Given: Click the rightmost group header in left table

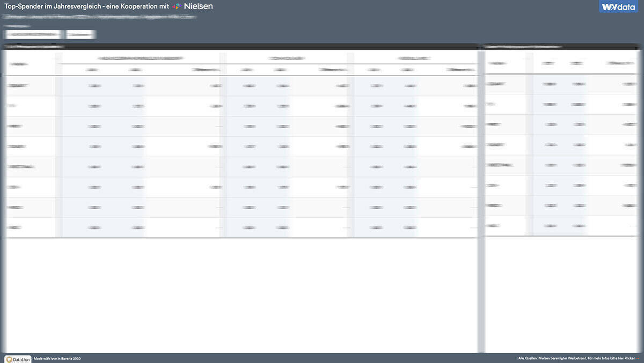Looking at the screenshot, I should coord(413,58).
